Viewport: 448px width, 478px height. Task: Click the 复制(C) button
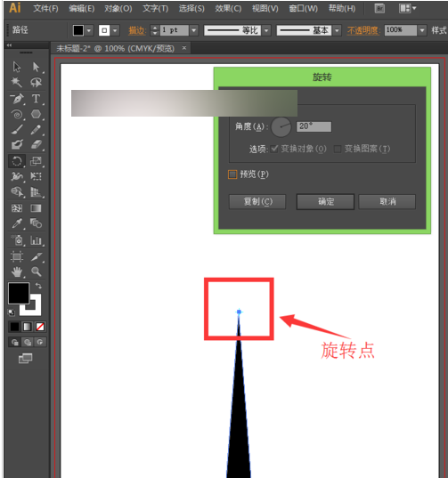[257, 201]
